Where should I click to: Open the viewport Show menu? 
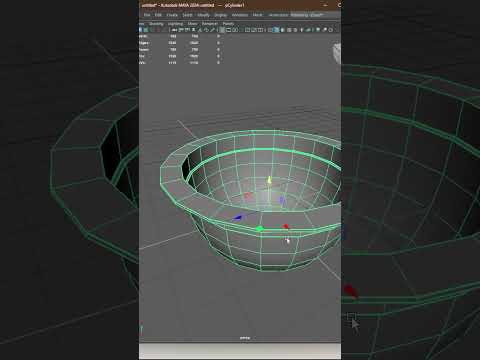(192, 24)
